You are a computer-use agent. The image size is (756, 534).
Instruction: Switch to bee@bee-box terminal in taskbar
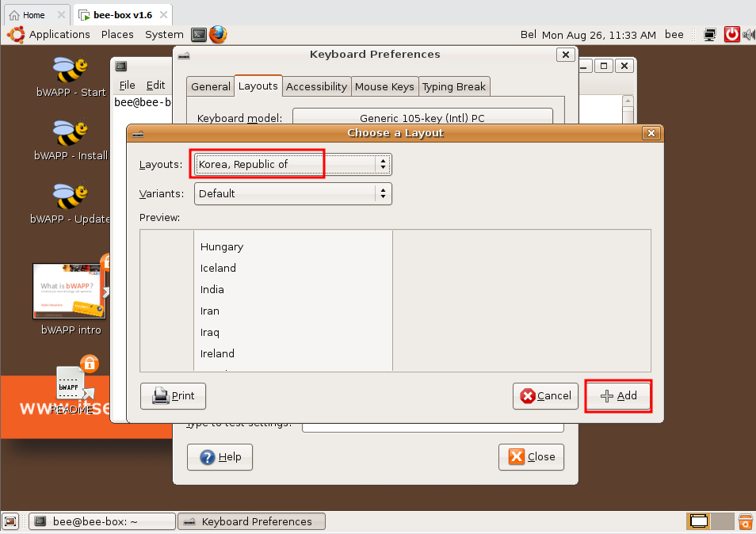[x=102, y=521]
